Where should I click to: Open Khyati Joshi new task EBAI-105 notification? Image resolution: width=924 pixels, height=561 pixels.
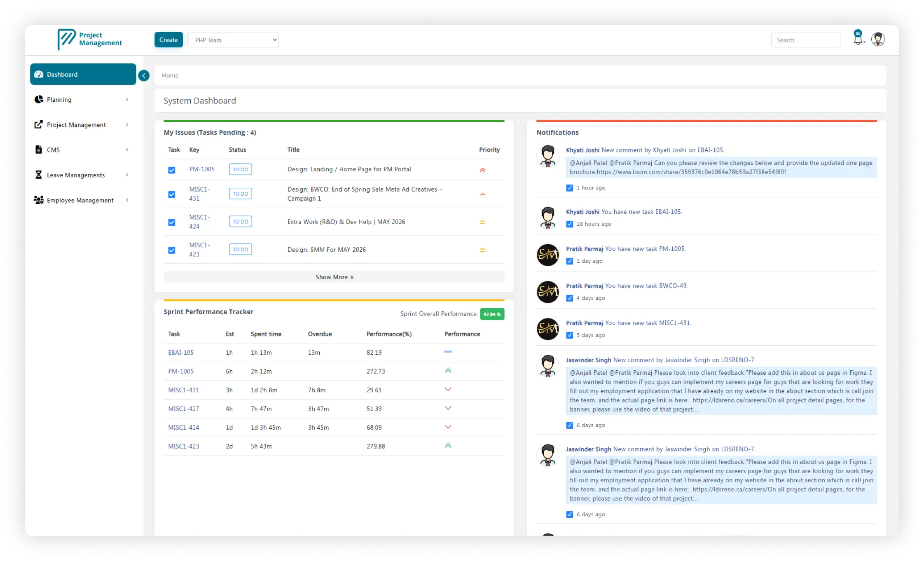coord(624,212)
